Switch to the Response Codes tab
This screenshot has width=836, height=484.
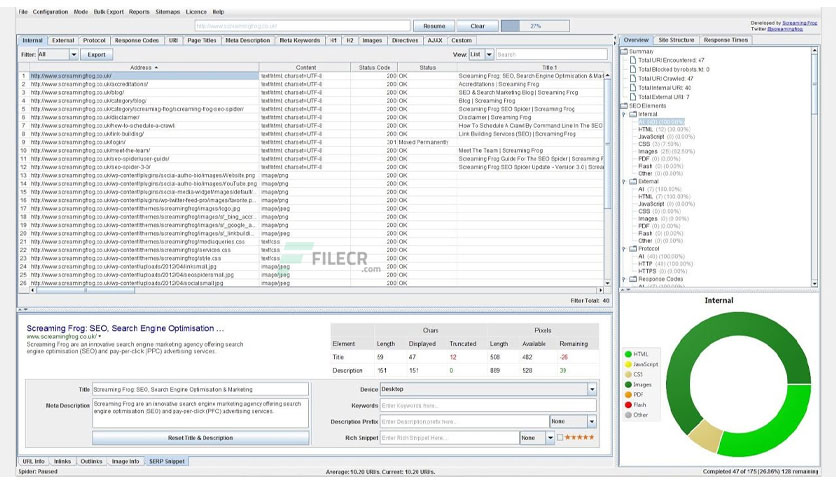[136, 40]
